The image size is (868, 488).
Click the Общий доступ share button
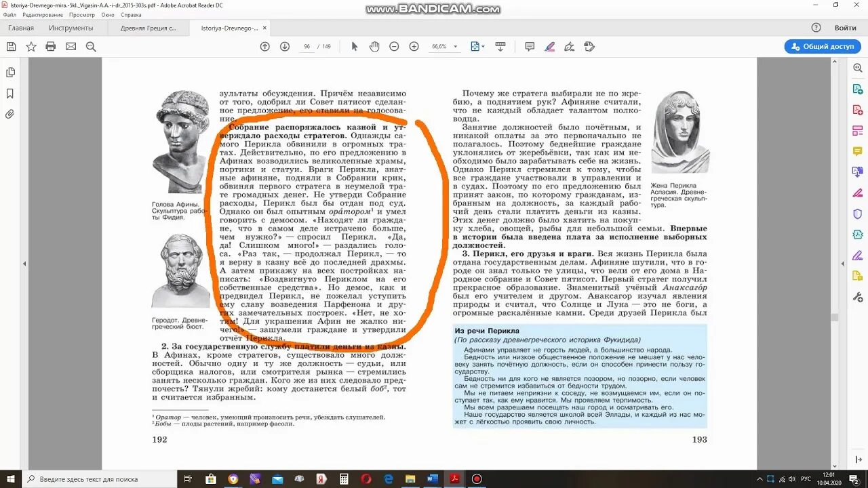[x=823, y=47]
